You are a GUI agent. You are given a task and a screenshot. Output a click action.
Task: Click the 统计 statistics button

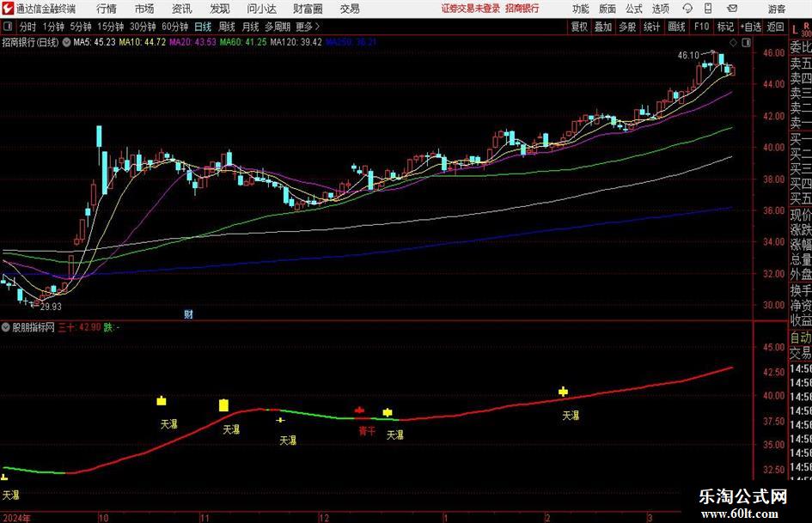point(651,27)
